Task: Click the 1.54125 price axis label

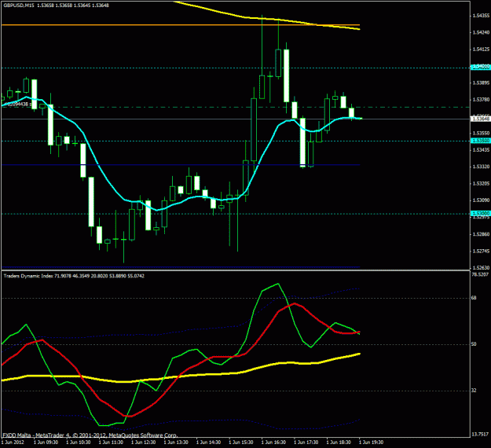Action: click(482, 50)
